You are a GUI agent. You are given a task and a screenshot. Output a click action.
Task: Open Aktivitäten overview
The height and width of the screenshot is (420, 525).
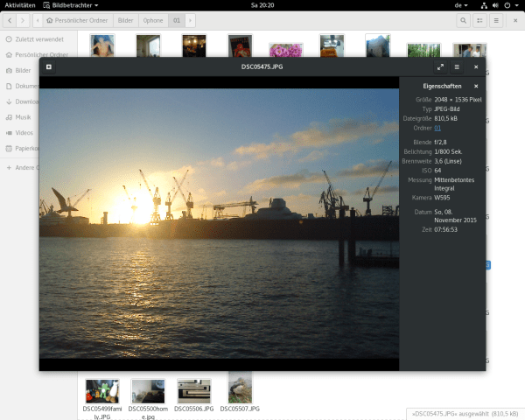pyautogui.click(x=20, y=5)
